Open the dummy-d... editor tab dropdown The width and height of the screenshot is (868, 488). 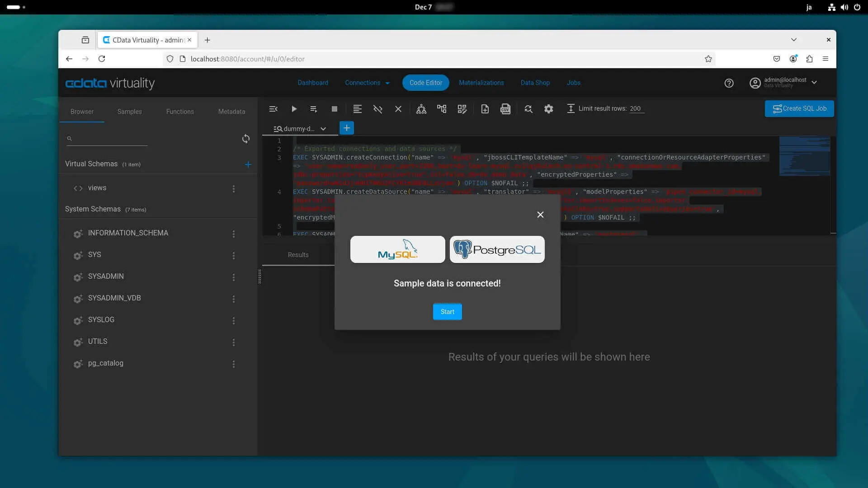(x=323, y=129)
